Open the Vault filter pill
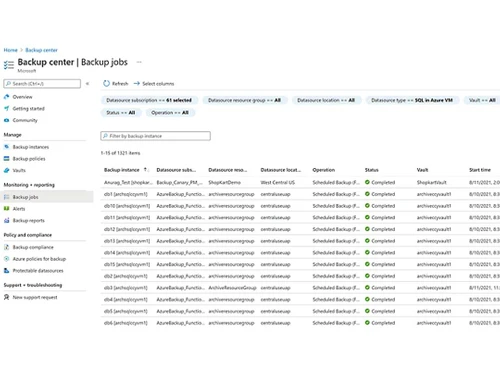 click(482, 100)
